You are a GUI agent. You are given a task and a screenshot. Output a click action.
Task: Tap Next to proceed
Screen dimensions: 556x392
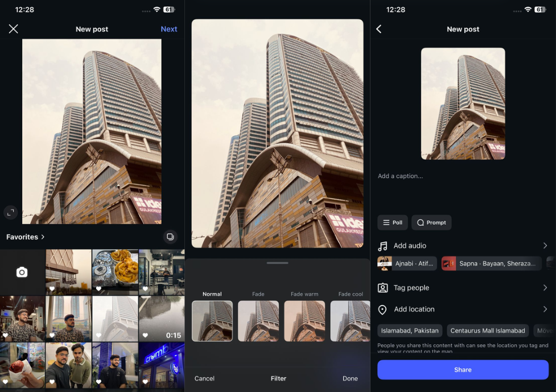(168, 28)
